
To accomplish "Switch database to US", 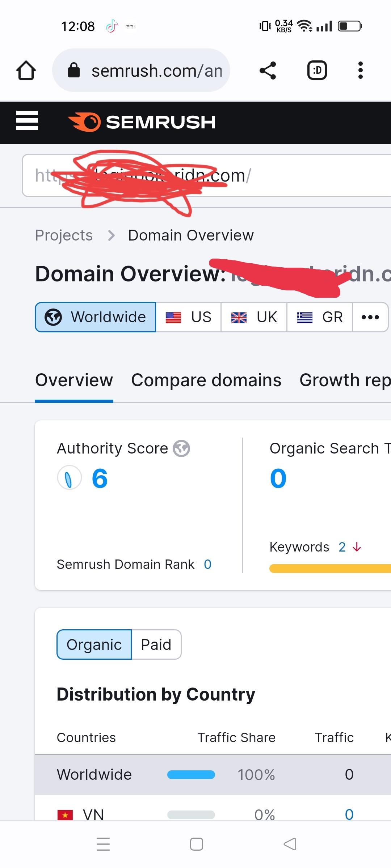I will click(189, 317).
